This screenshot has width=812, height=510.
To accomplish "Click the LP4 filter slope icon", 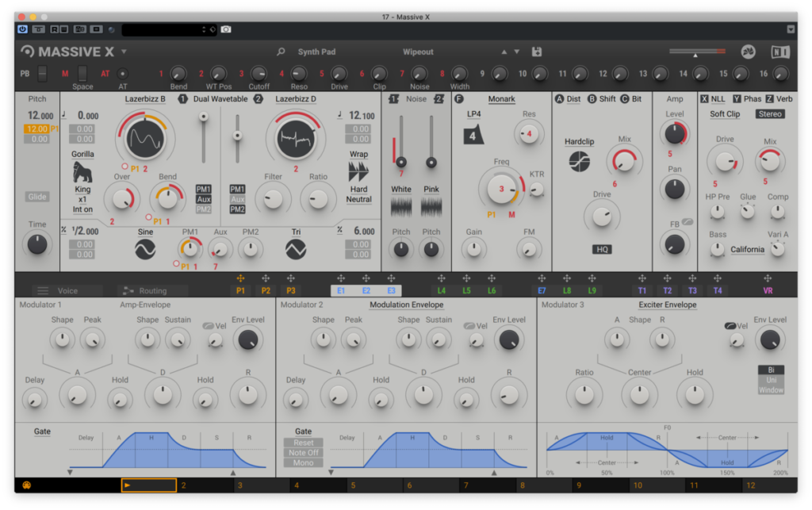I will pyautogui.click(x=473, y=135).
